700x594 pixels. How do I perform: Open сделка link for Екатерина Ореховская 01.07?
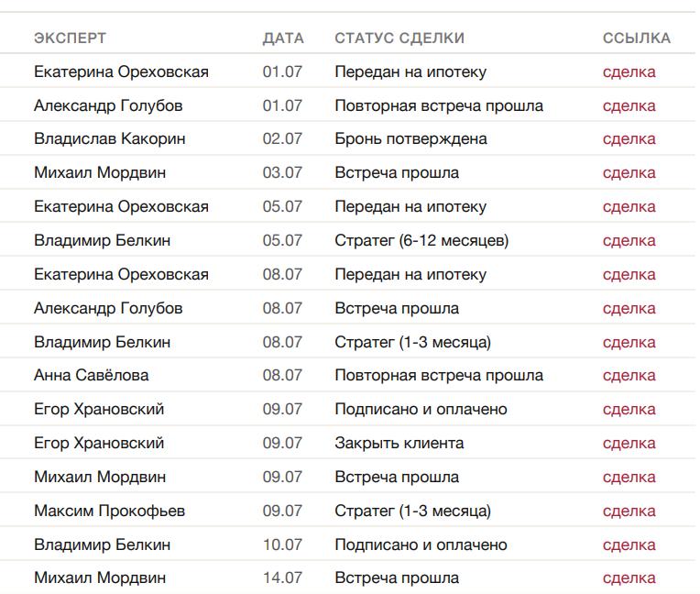629,71
